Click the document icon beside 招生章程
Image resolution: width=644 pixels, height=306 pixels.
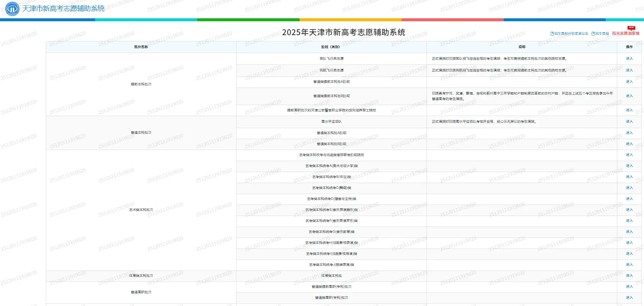coord(593,34)
